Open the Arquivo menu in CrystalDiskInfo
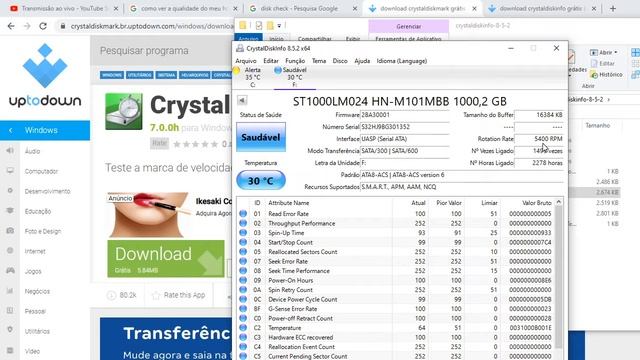The height and width of the screenshot is (360, 640). click(x=246, y=61)
